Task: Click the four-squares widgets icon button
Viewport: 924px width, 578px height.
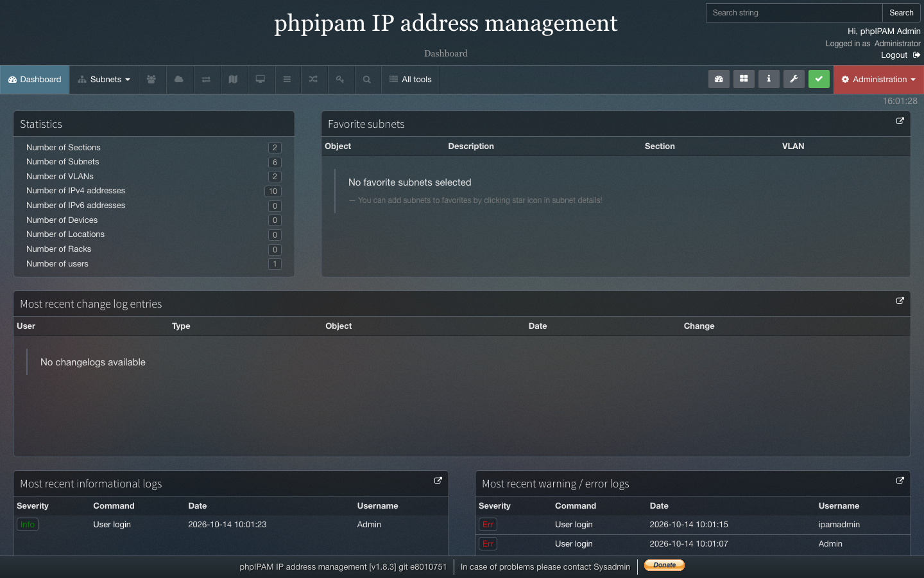Action: pyautogui.click(x=744, y=79)
